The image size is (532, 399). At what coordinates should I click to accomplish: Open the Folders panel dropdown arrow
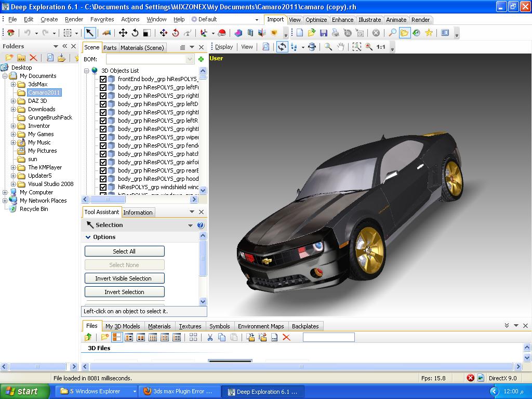[56, 46]
